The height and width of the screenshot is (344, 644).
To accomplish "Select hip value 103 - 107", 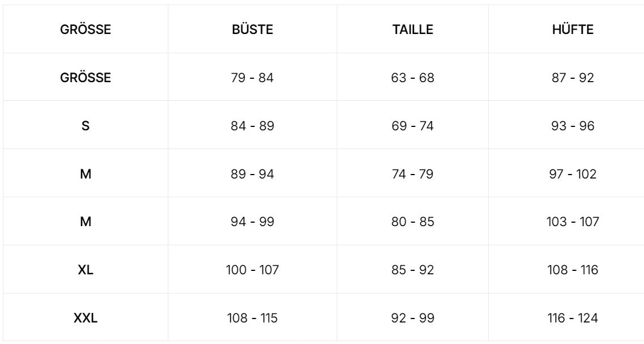I will click(x=573, y=222).
